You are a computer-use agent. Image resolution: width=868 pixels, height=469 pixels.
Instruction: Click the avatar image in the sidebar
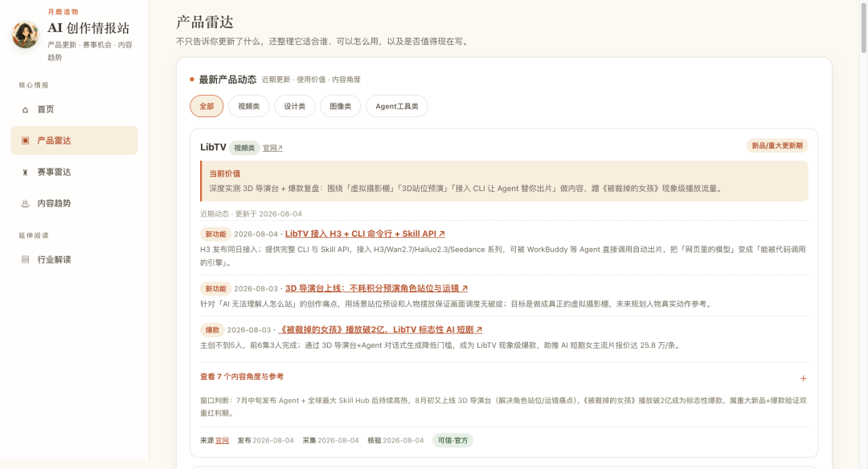click(x=26, y=35)
